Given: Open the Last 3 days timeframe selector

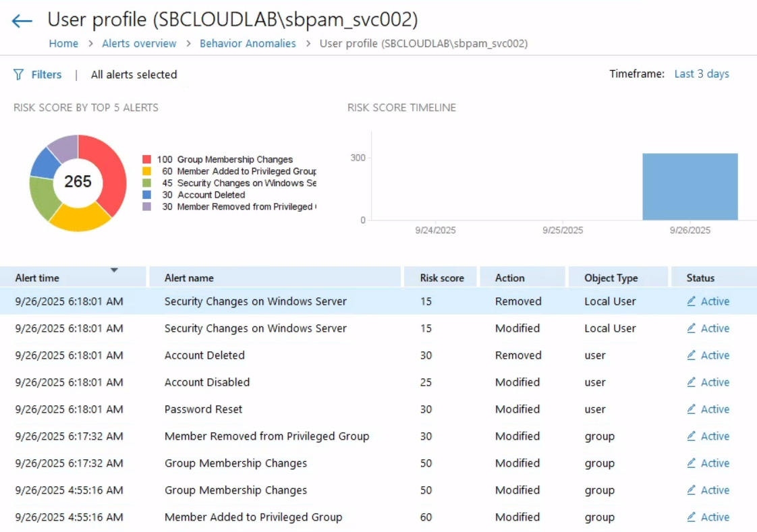Looking at the screenshot, I should click(x=702, y=73).
